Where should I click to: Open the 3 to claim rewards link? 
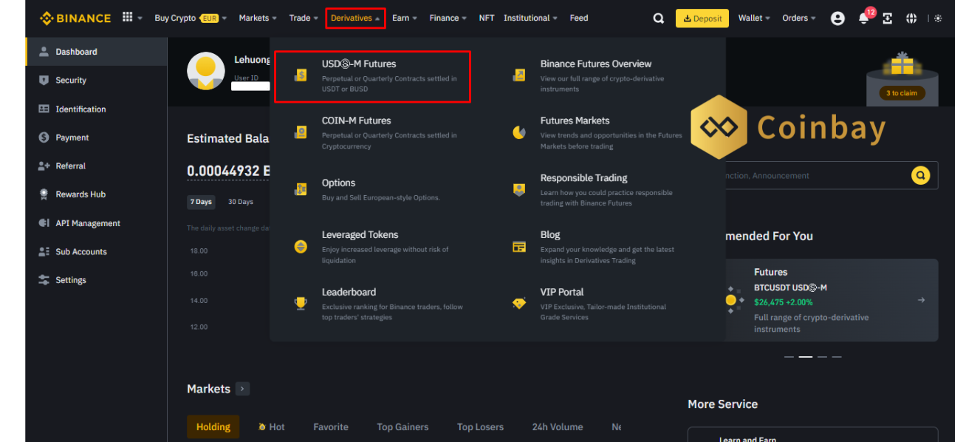click(900, 93)
